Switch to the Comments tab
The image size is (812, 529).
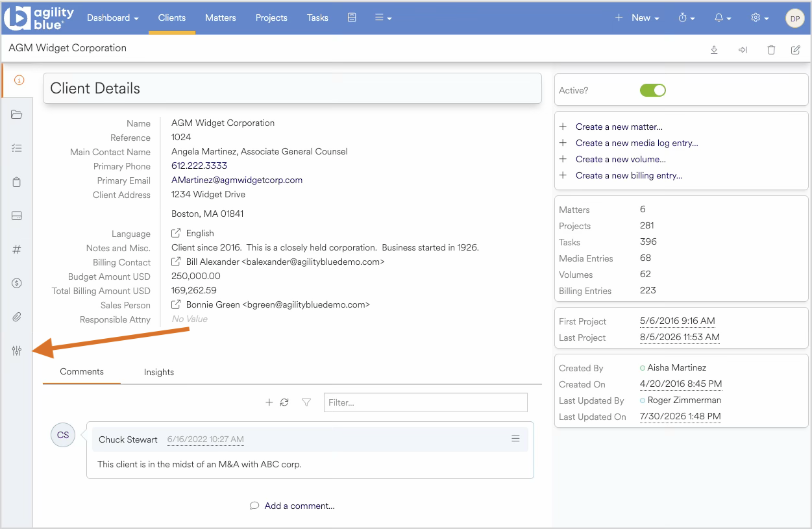82,372
